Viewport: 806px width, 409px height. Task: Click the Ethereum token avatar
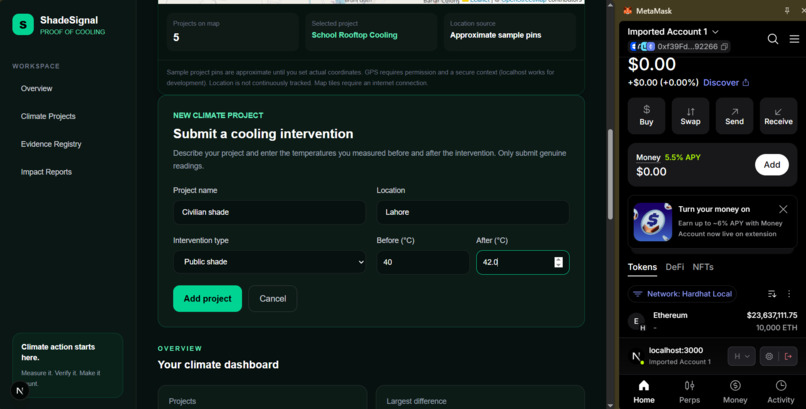[x=636, y=321]
